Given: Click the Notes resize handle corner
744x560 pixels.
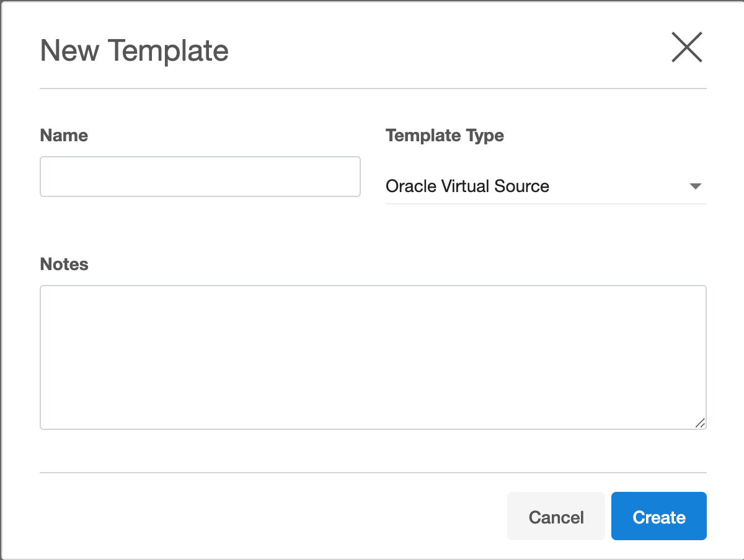Looking at the screenshot, I should (x=700, y=423).
